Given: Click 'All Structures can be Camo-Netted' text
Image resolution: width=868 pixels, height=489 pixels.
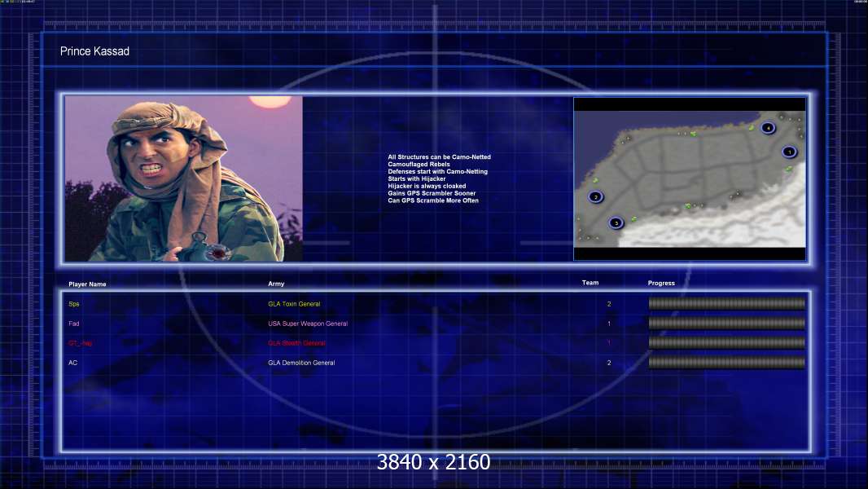Looking at the screenshot, I should [440, 157].
